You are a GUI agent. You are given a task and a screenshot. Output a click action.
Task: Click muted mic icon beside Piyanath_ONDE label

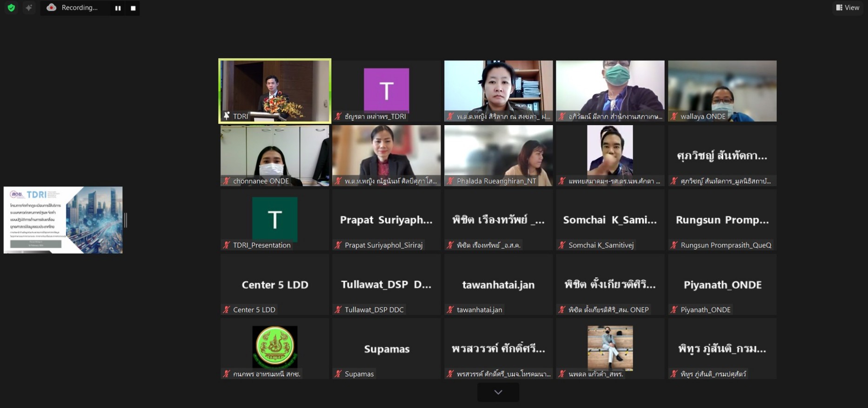point(674,310)
